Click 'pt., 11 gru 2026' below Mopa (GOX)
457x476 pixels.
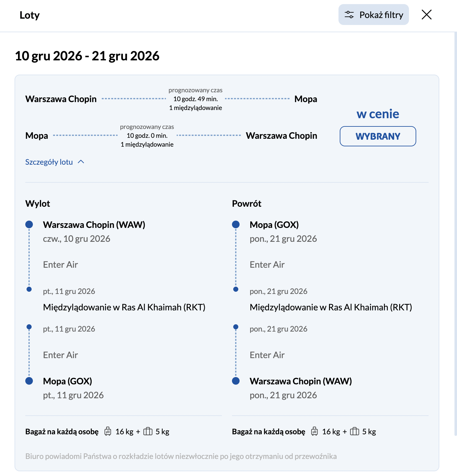coord(73,395)
